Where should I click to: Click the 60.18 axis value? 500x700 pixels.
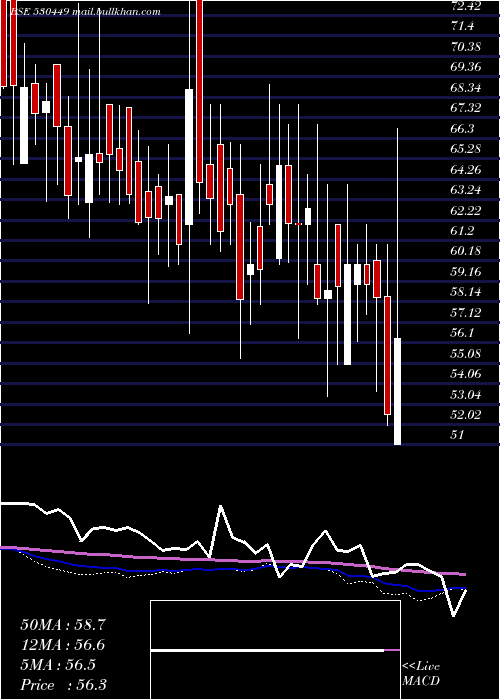click(x=466, y=251)
